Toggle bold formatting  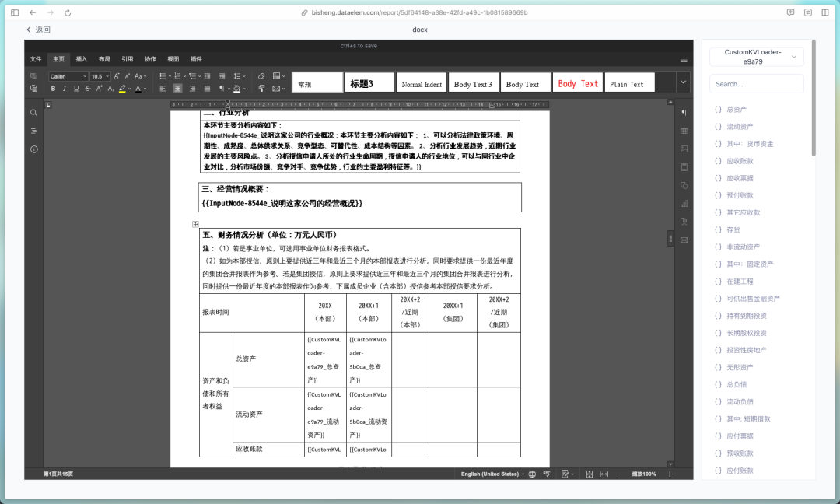point(53,89)
